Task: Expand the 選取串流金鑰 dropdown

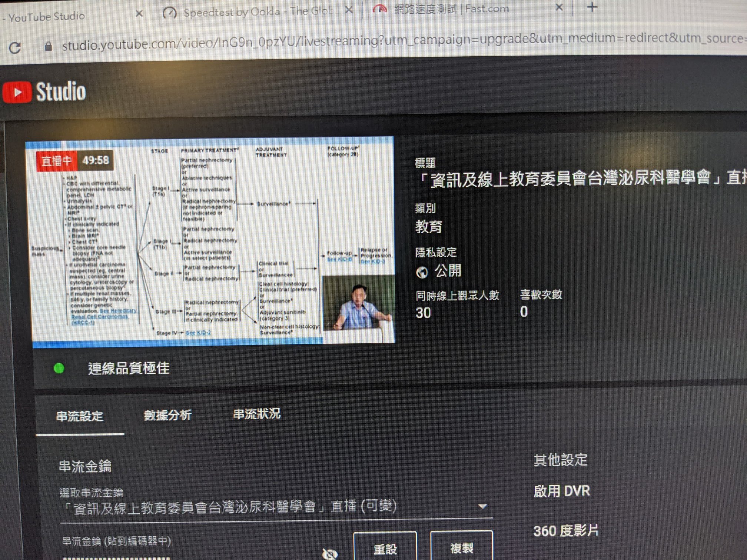Action: [276, 507]
